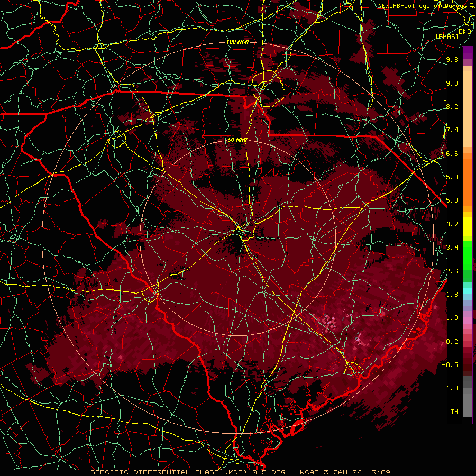Click the 5.8 value on the color scale
476x476 pixels.
pyautogui.click(x=452, y=177)
